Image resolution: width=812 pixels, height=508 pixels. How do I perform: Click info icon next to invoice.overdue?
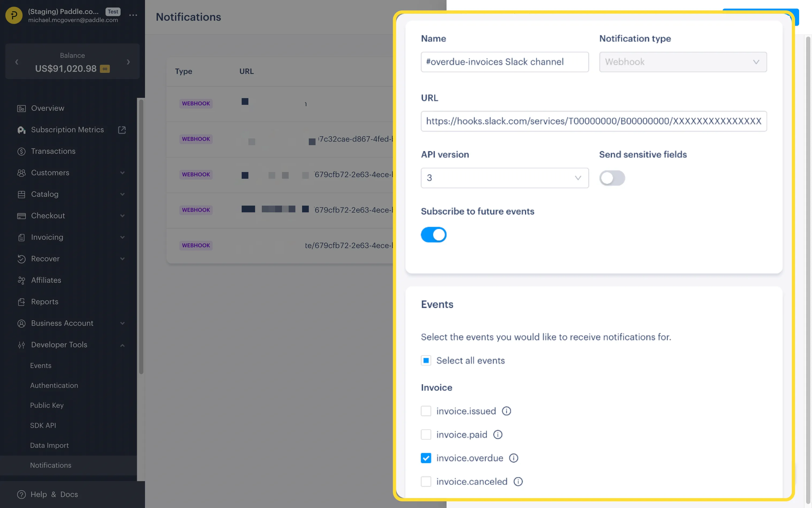coord(514,458)
